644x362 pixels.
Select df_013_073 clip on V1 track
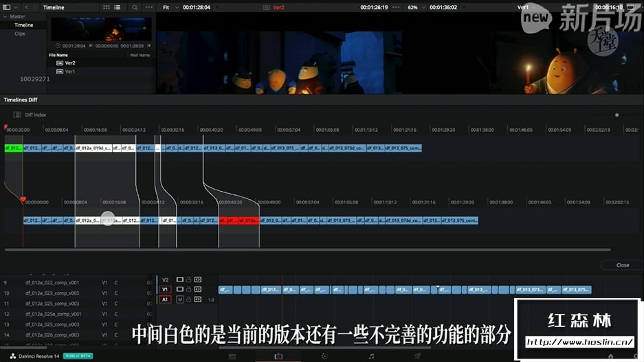coord(530,290)
